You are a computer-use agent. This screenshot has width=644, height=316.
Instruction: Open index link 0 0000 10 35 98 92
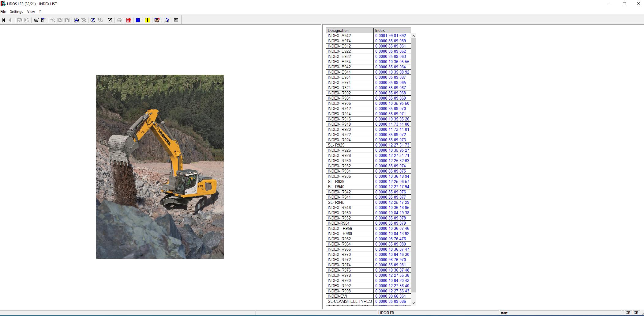tap(392, 72)
